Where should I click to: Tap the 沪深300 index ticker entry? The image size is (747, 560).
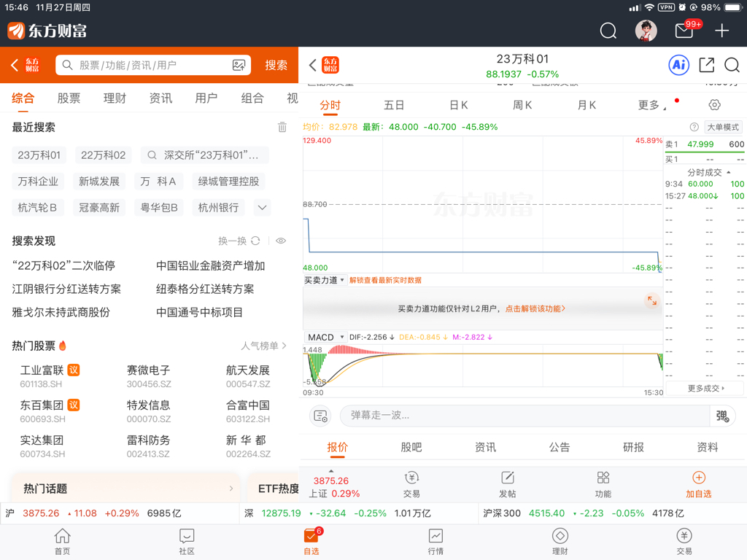click(x=584, y=513)
